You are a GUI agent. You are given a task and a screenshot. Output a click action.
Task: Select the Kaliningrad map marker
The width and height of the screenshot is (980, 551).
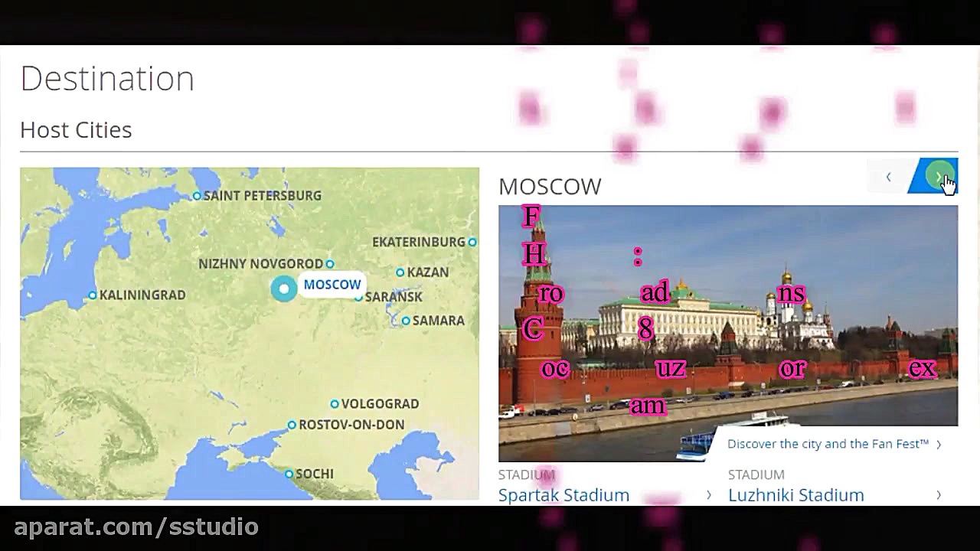(x=93, y=295)
